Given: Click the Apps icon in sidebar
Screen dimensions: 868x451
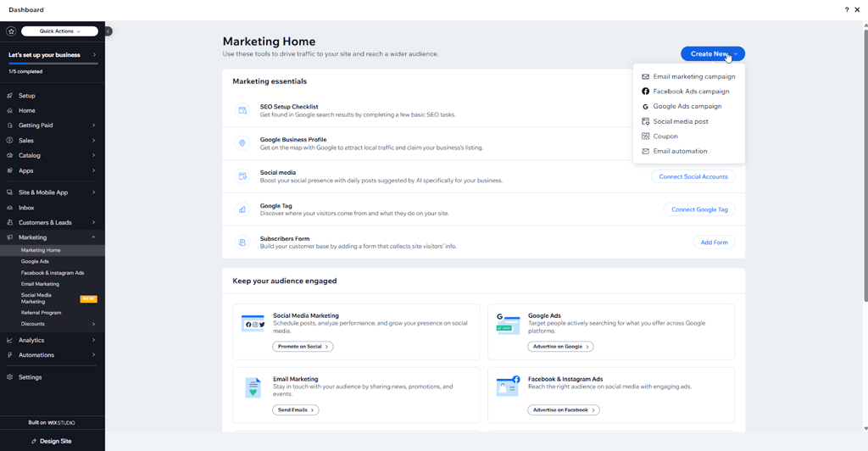Looking at the screenshot, I should coord(9,170).
